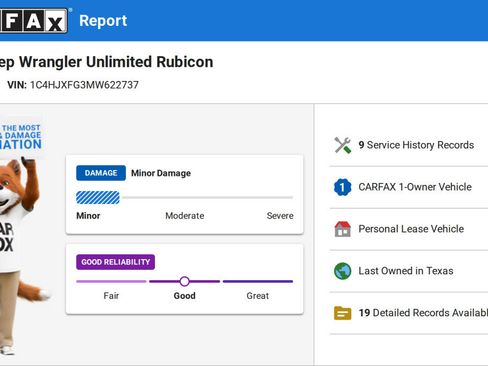Viewport: 488px width, 366px height.
Task: Click the VIN number 1C4HJXFG3MW622737
Action: point(84,85)
